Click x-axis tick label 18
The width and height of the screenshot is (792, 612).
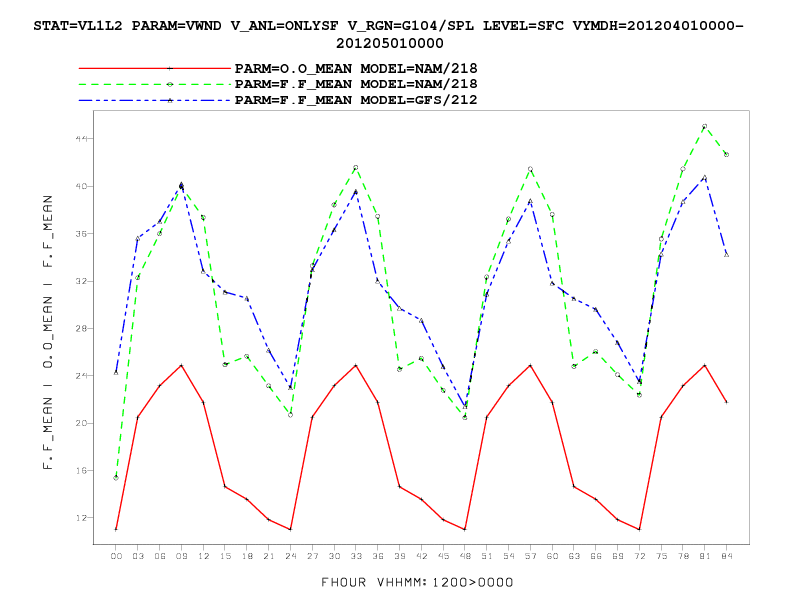click(247, 556)
